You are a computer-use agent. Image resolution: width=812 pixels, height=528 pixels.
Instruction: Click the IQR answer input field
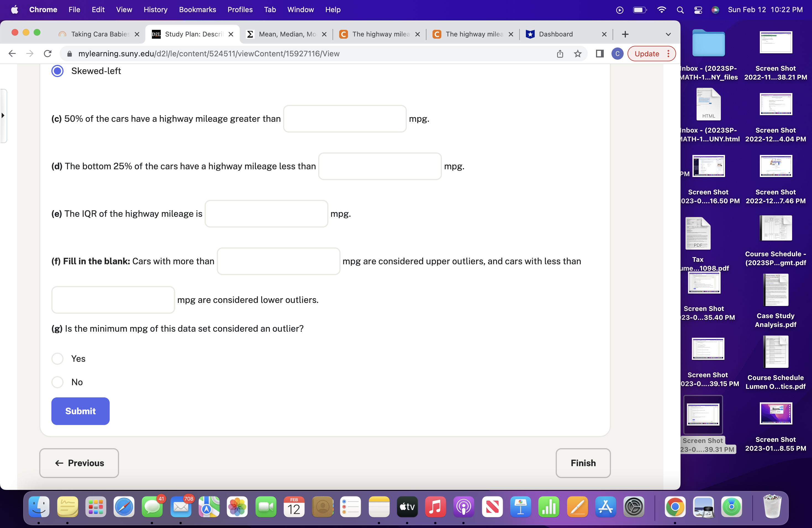(267, 213)
